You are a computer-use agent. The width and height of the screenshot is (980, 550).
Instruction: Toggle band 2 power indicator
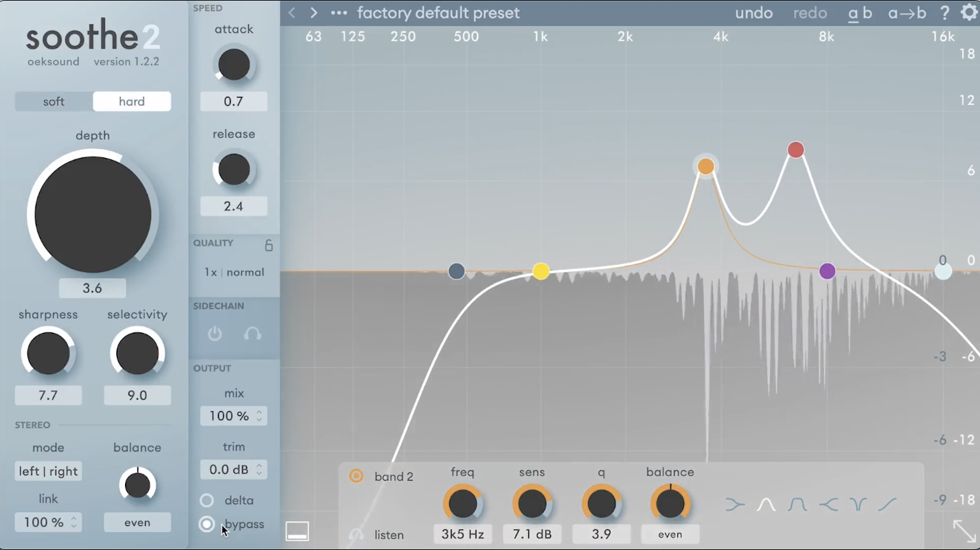pos(356,476)
